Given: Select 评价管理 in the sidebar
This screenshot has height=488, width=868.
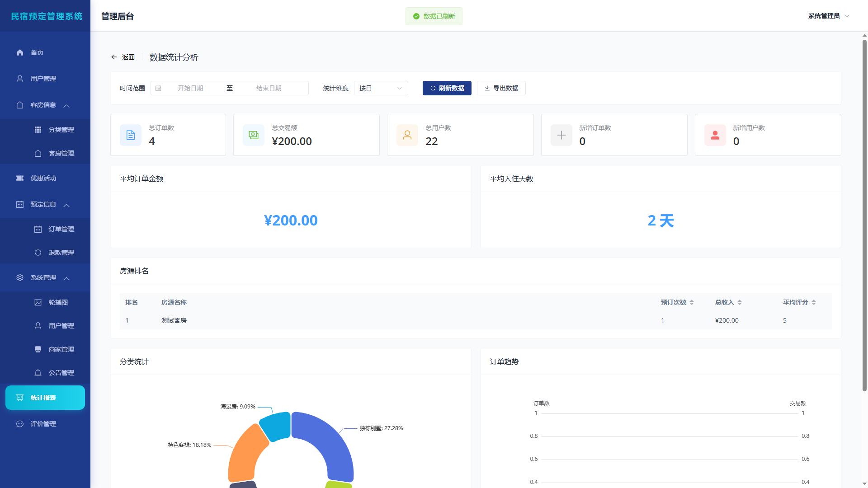Looking at the screenshot, I should (45, 424).
